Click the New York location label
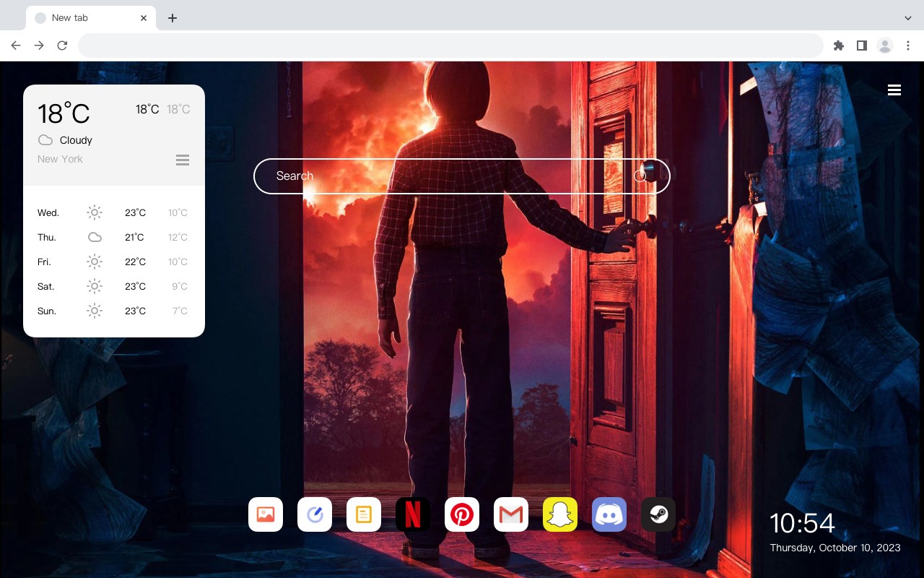This screenshot has height=578, width=924. (60, 159)
